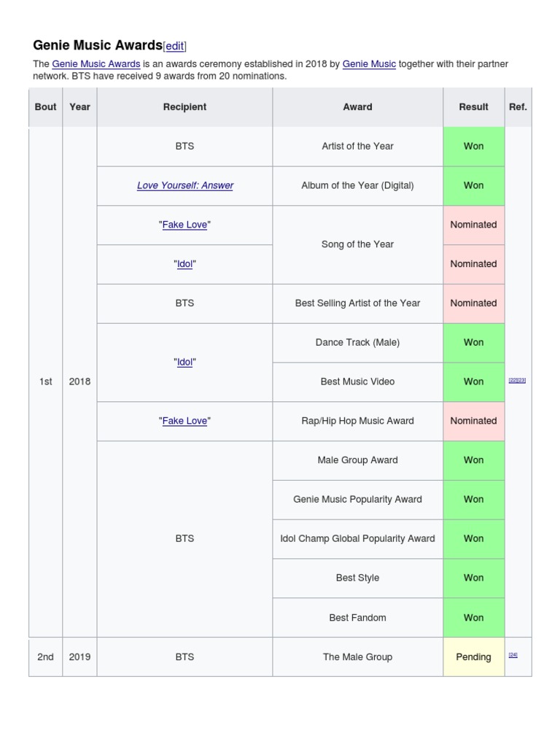Click the Bout column header

point(45,107)
